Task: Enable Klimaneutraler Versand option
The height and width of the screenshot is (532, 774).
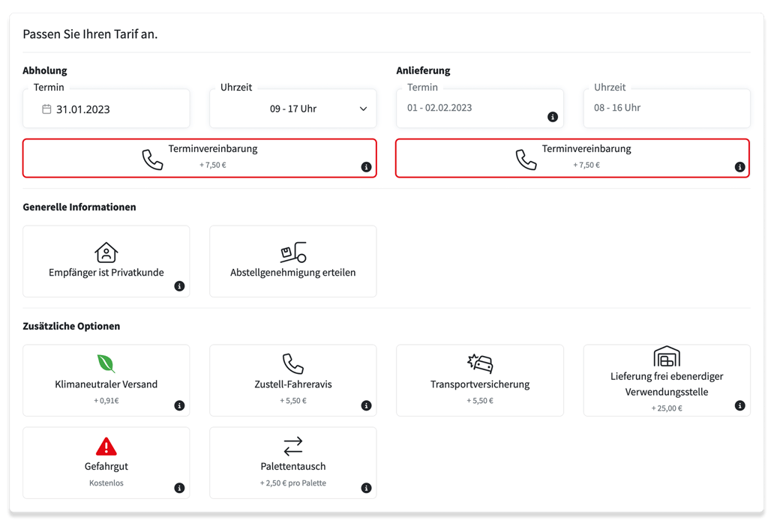Action: tap(106, 380)
